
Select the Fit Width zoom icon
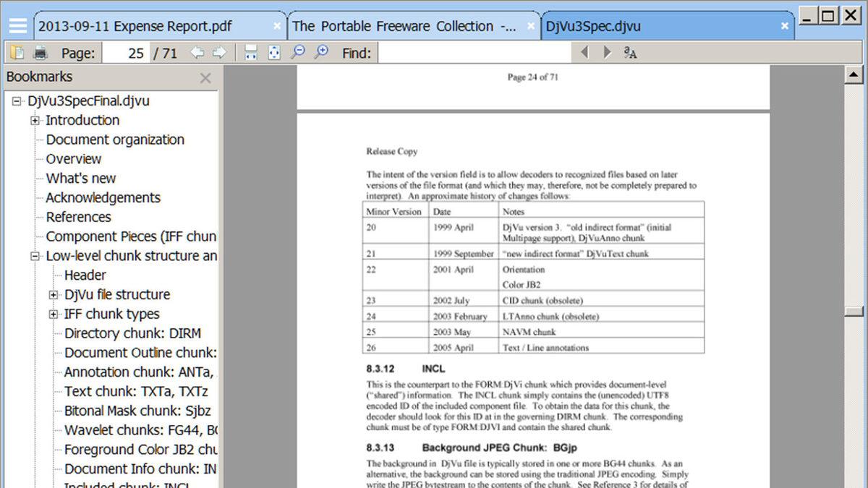tap(250, 52)
